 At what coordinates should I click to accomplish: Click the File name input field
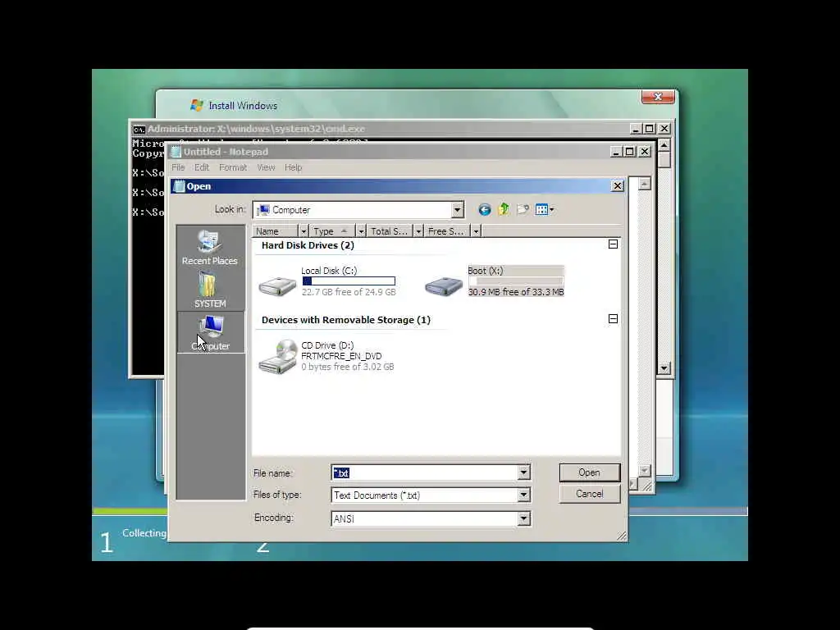[x=425, y=472]
